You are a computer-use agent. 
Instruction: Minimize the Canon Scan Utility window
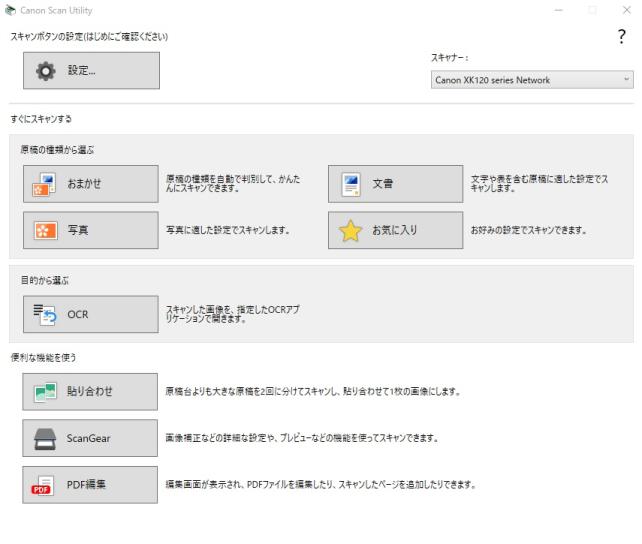(558, 10)
